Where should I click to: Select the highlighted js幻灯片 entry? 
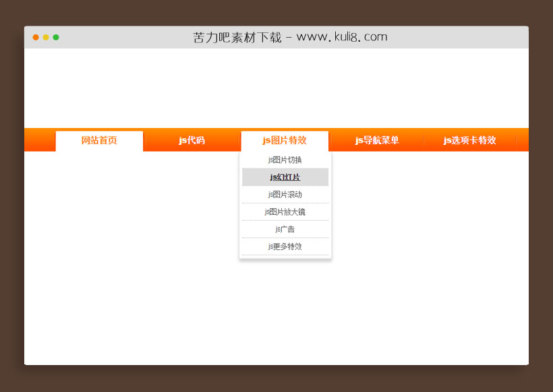(x=285, y=176)
